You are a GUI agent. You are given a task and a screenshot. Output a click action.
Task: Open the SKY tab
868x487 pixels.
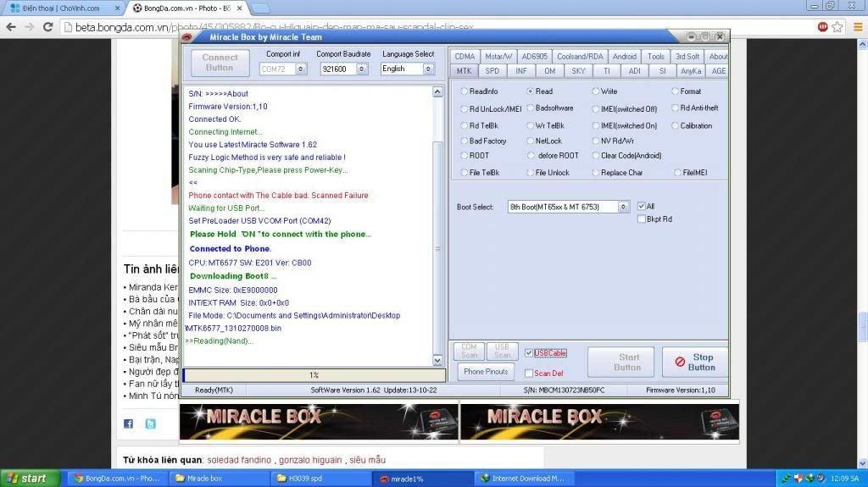[x=578, y=71]
